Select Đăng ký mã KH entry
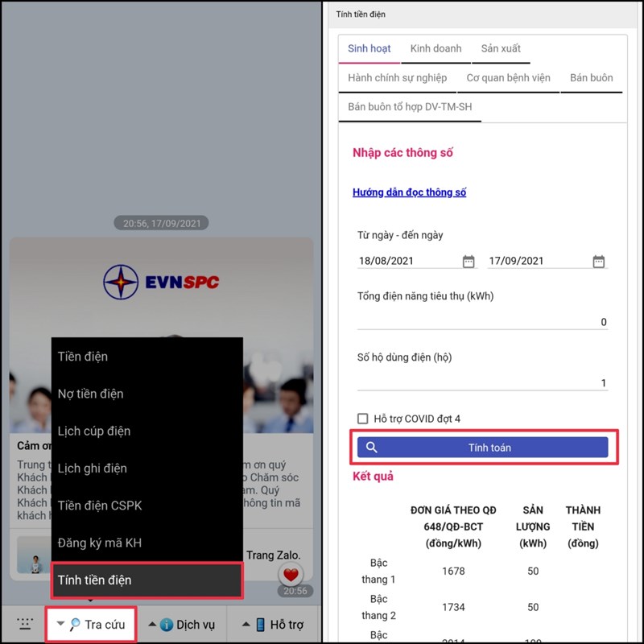 [147, 543]
